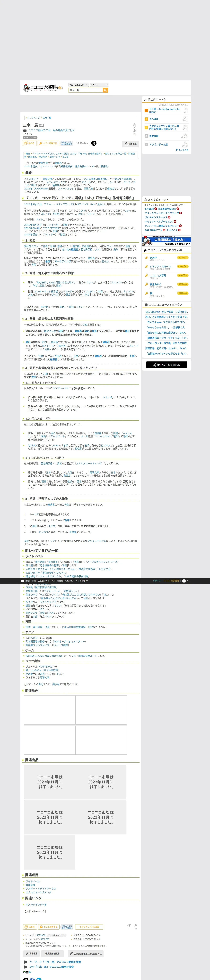
Task: Click もっとみる under trending words
Action: coord(183,150)
